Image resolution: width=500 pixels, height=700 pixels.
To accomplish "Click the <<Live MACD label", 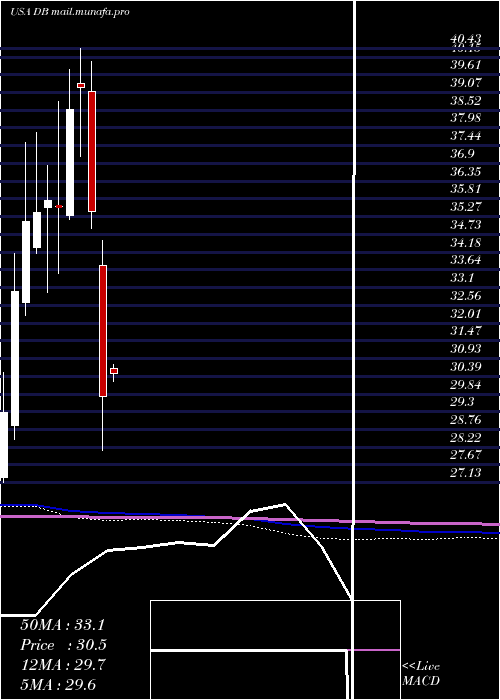I will tap(421, 674).
